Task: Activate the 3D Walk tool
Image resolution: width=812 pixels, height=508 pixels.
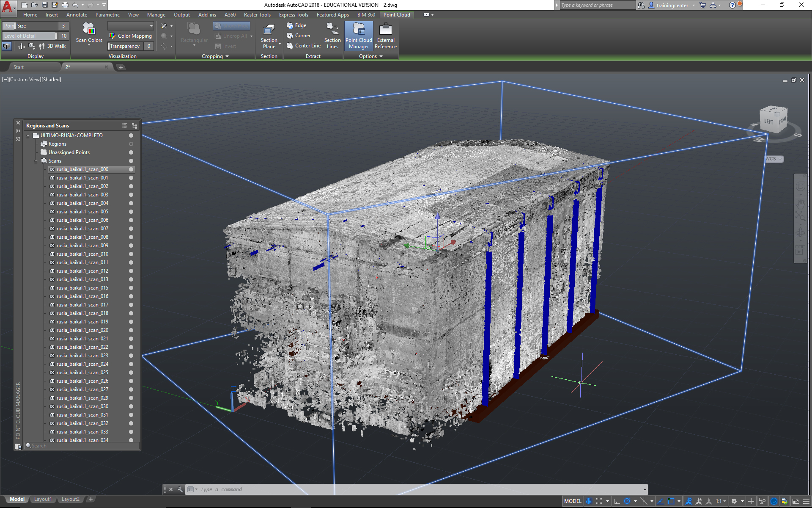Action: [52, 46]
